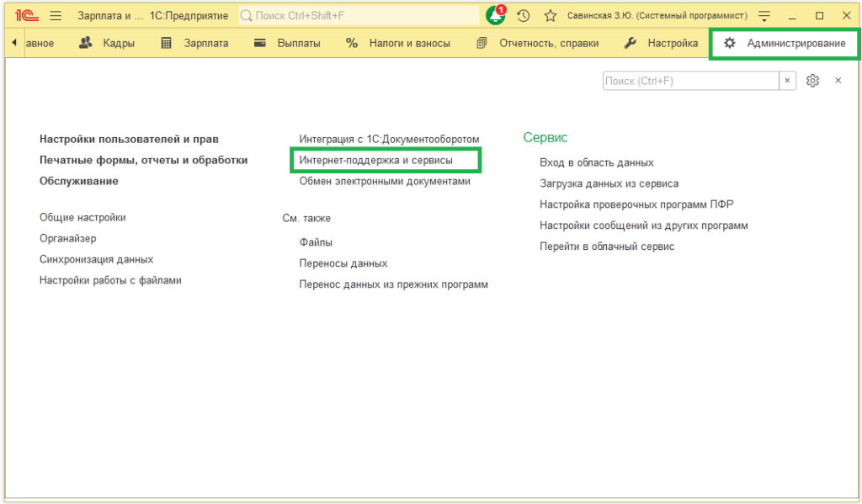Open the service settings lines menu
The image size is (862, 504).
(764, 16)
